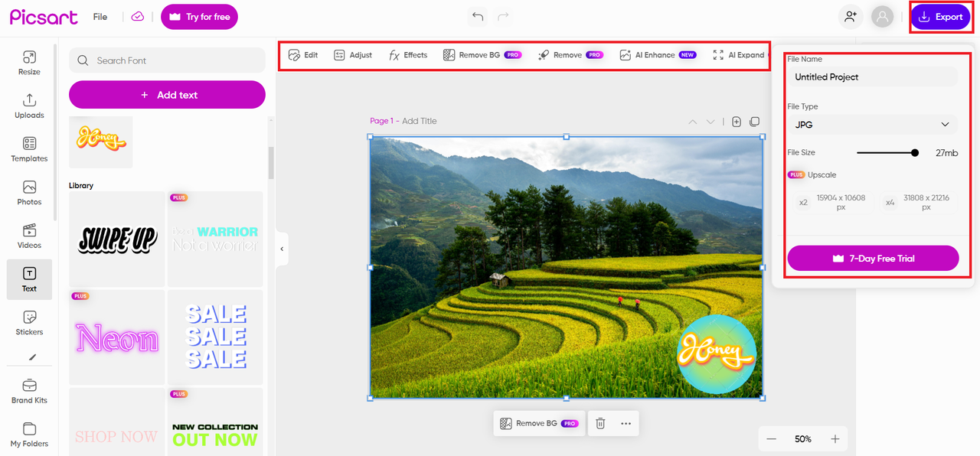Viewport: 980px width, 456px height.
Task: Collapse the left panel with arrow
Action: pyautogui.click(x=282, y=249)
